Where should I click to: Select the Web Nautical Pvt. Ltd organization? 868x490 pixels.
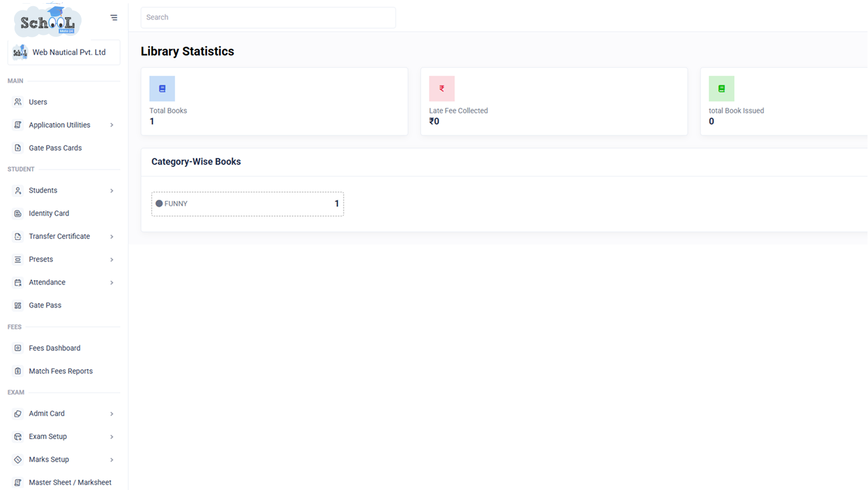64,52
